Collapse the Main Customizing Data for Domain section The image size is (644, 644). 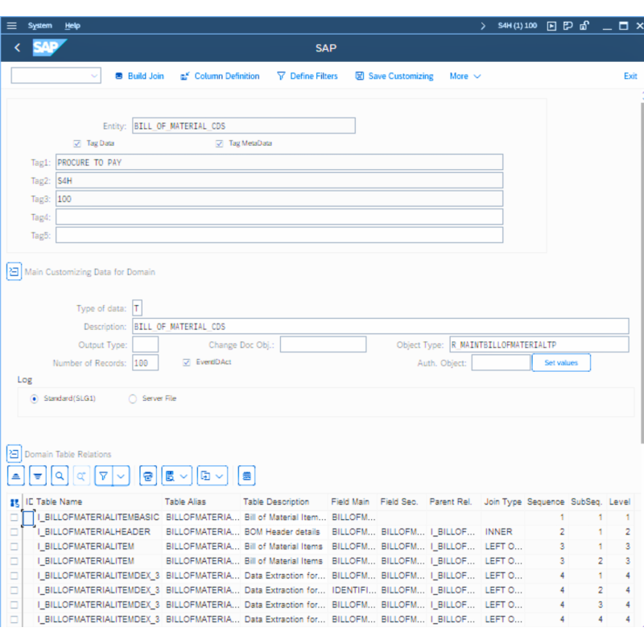[14, 272]
